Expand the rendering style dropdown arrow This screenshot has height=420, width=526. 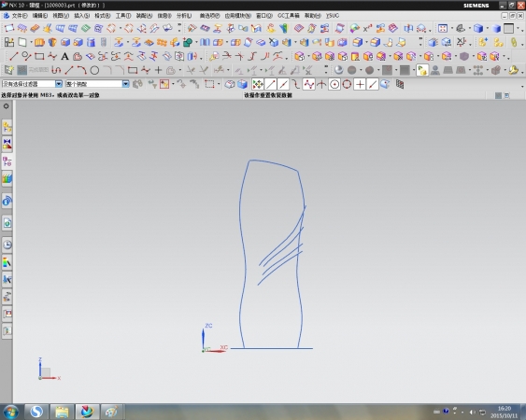488,29
